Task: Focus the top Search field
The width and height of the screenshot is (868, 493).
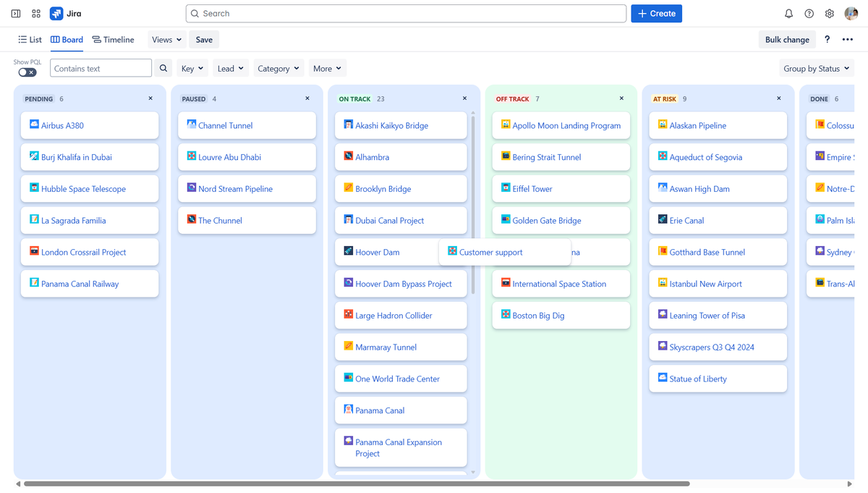Action: click(x=406, y=14)
